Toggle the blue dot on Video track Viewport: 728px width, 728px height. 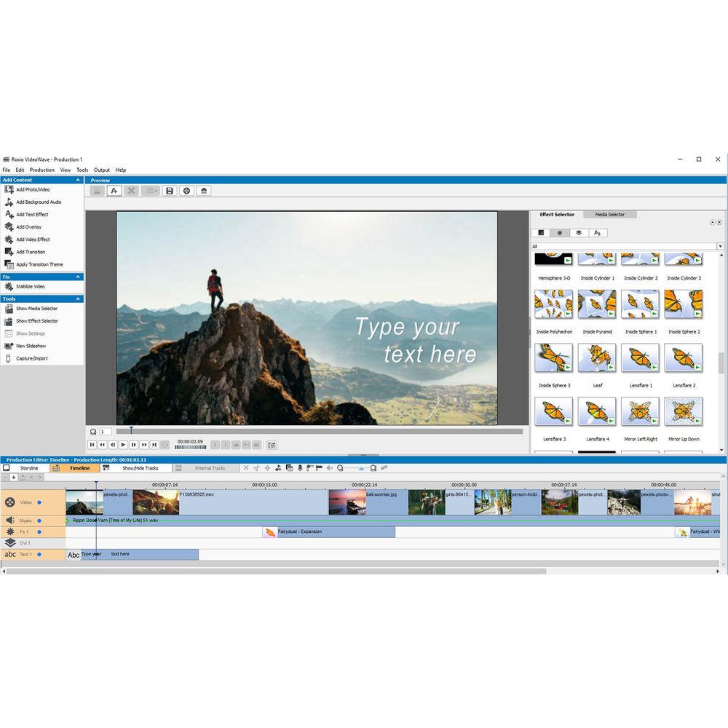39,502
